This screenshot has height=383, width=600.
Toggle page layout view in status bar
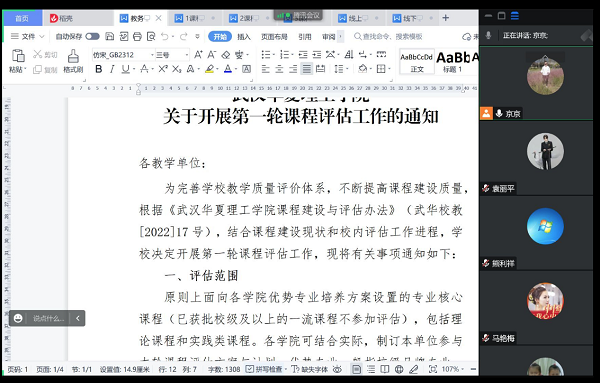[356, 369]
